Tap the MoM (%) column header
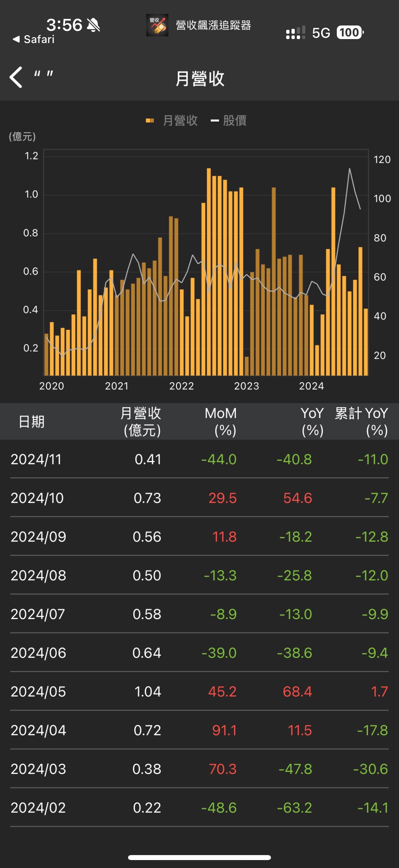Screen dimensions: 399x868 coord(221,421)
